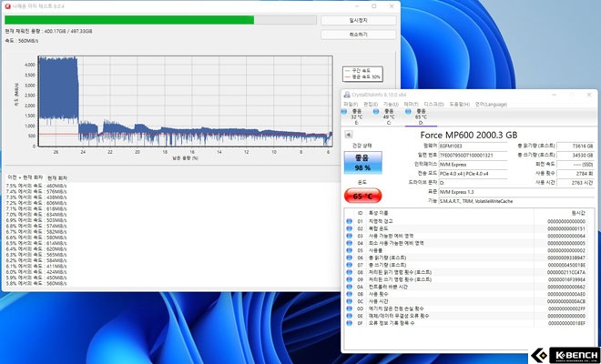601x364 pixels.
Task: Click the red disk test app icon in title bar
Action: (7, 6)
